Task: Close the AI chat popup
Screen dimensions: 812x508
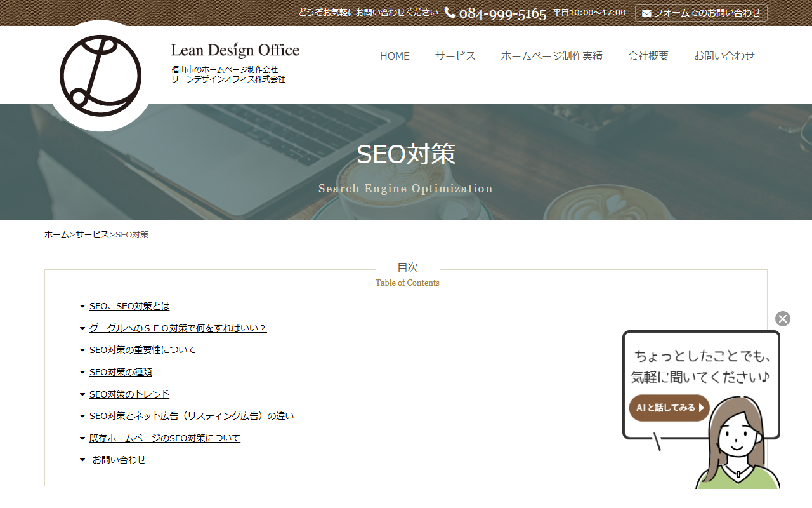Action: 782,319
